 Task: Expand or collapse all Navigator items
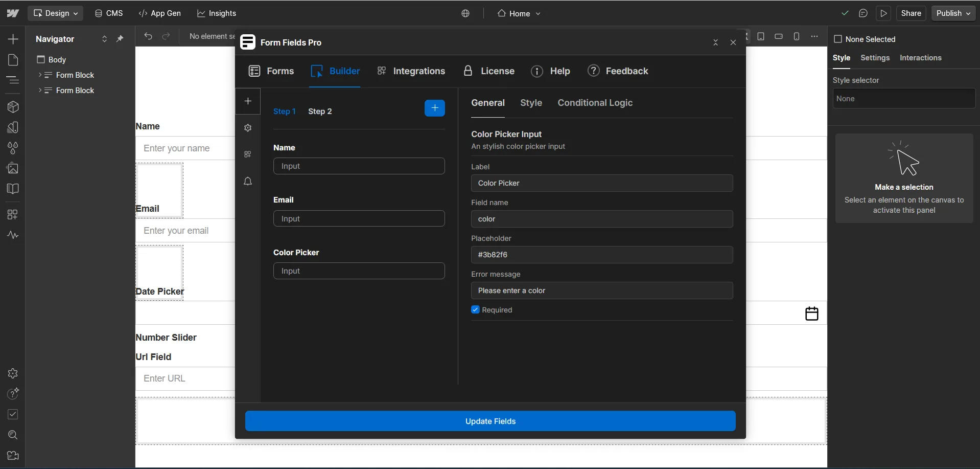click(x=104, y=39)
